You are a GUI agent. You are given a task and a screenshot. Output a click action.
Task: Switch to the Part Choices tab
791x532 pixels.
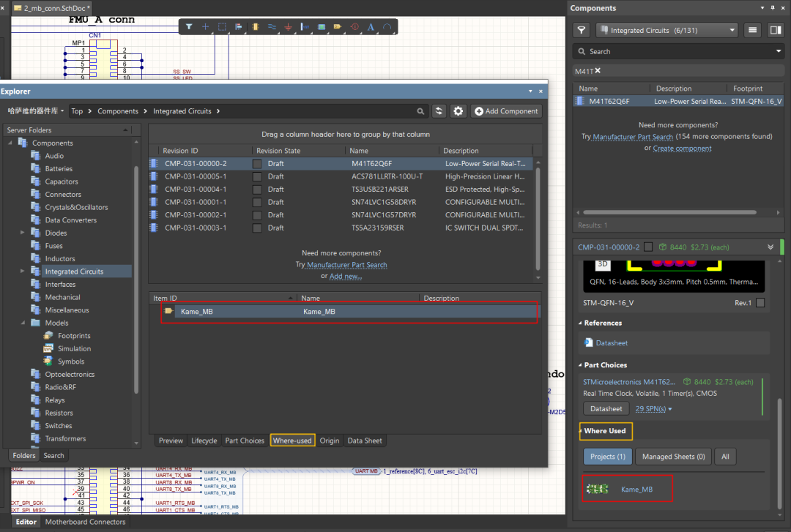coord(245,441)
